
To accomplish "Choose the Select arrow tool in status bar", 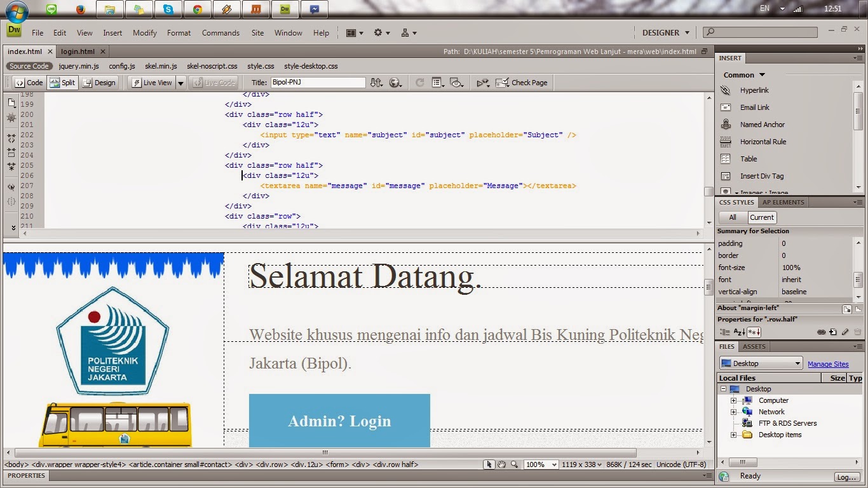I will coord(489,464).
